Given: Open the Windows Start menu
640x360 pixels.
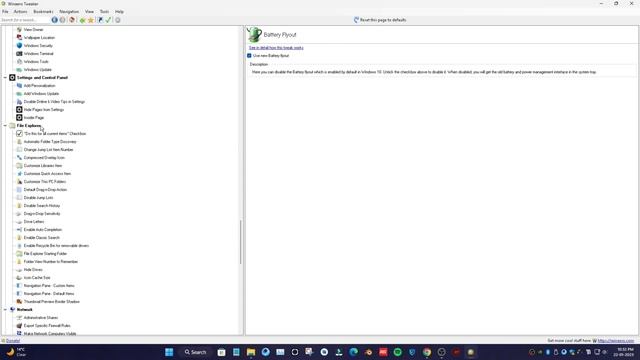Looking at the screenshot, I should pyautogui.click(x=169, y=352).
